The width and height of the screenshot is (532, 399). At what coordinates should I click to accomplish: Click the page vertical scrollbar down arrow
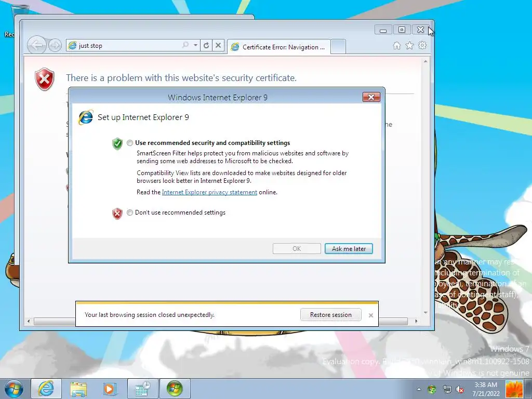click(425, 312)
